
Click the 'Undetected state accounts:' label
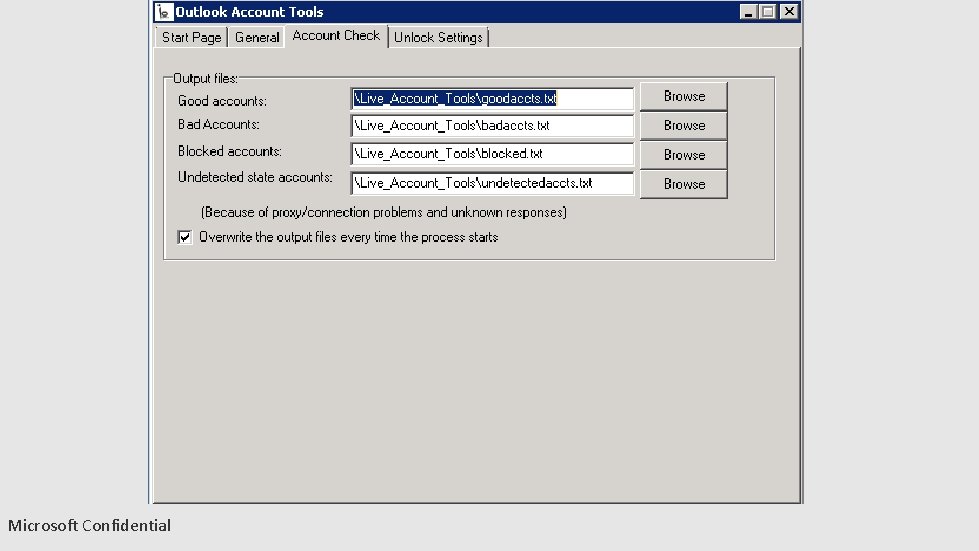[x=255, y=178]
